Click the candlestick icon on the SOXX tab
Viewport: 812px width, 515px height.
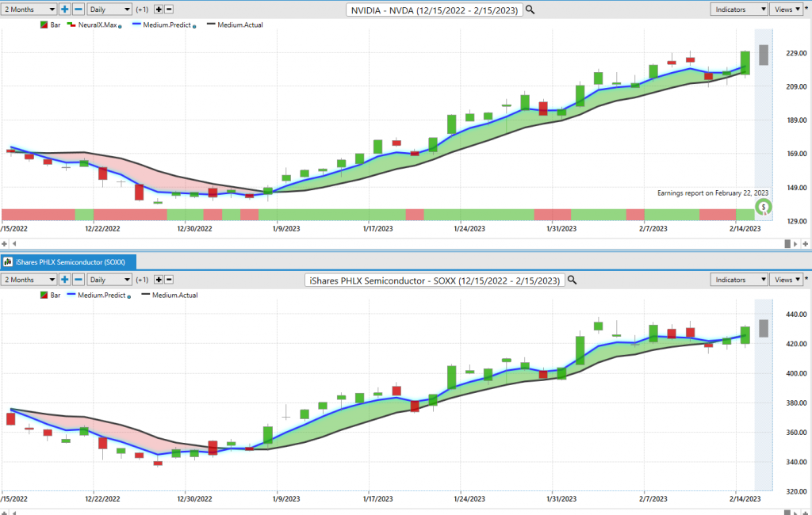(x=8, y=262)
